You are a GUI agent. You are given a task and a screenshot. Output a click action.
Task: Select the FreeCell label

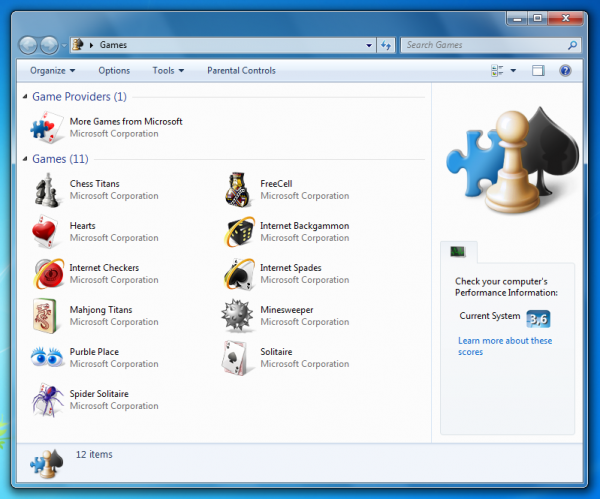click(276, 184)
